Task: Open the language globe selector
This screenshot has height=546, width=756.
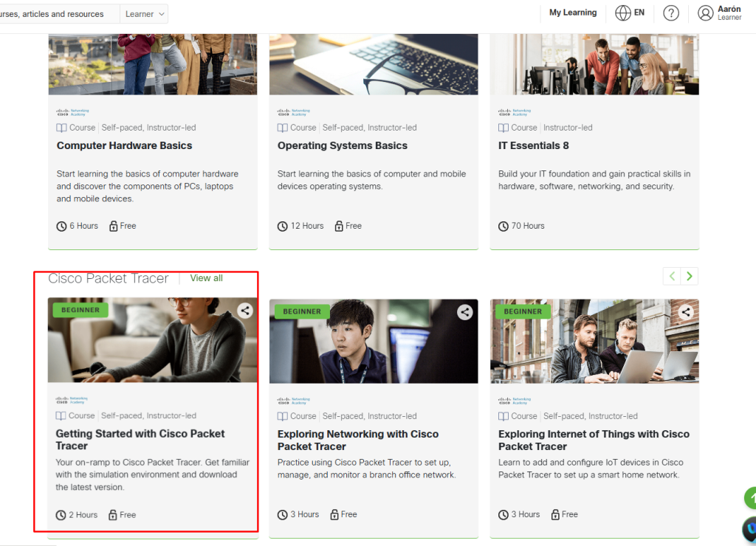Action: [x=623, y=13]
